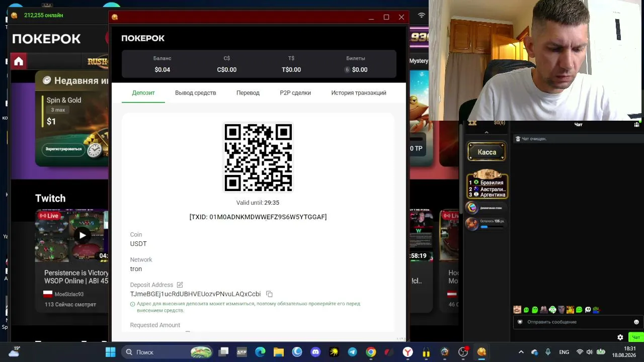Click the first emote in the chat emote row
The width and height of the screenshot is (644, 362).
point(517,310)
